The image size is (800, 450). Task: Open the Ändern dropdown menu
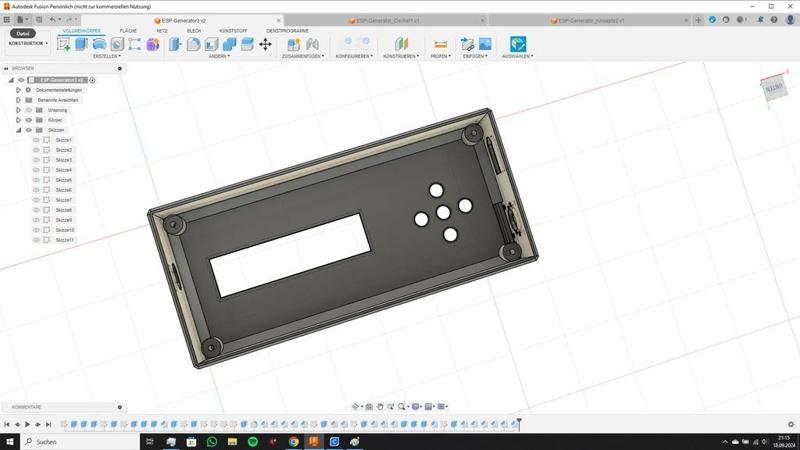tap(219, 56)
